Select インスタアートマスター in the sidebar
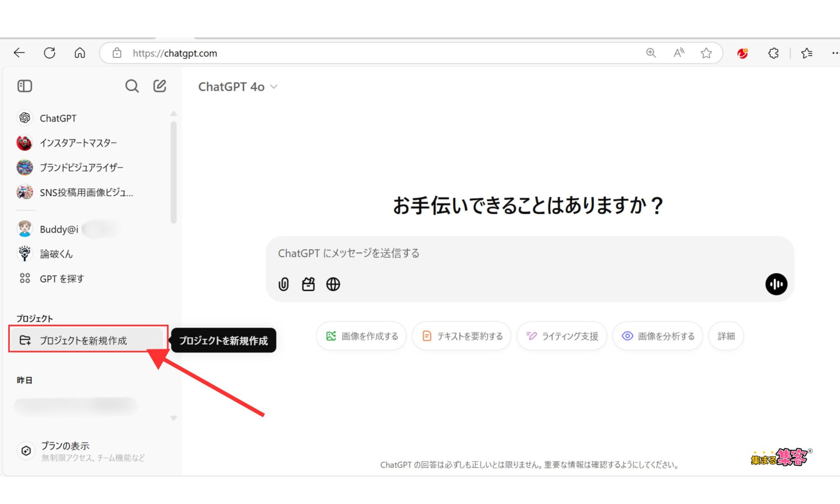The height and width of the screenshot is (504, 840). click(x=78, y=143)
